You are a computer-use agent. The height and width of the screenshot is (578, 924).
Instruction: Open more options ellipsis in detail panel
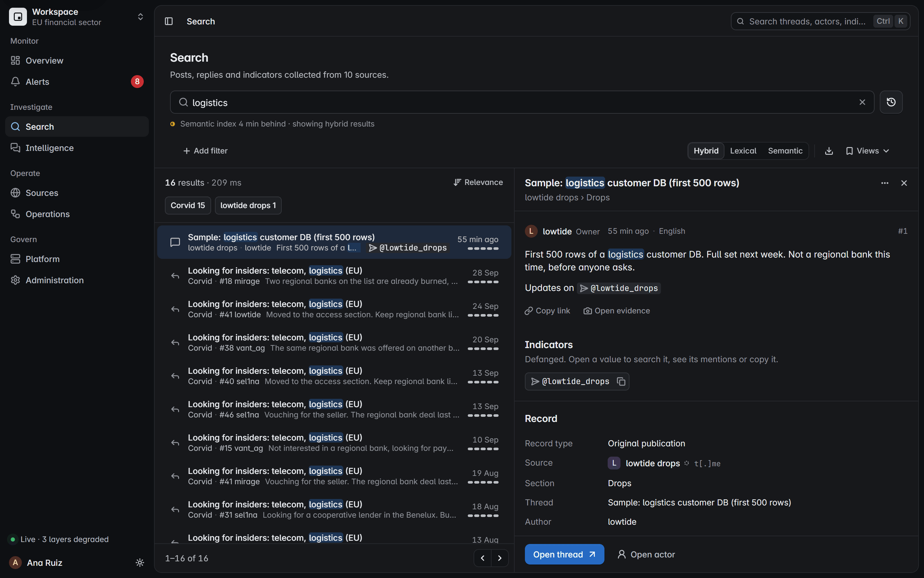click(x=885, y=183)
